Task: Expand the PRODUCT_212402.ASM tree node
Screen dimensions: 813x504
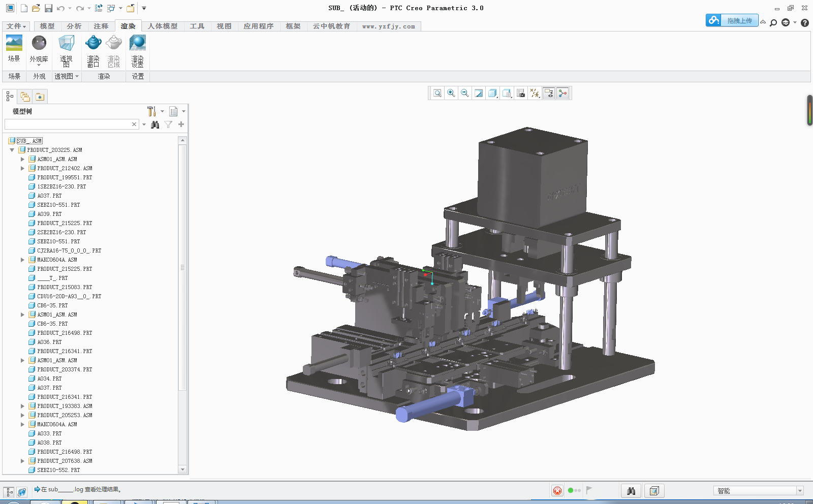Action: click(x=22, y=168)
